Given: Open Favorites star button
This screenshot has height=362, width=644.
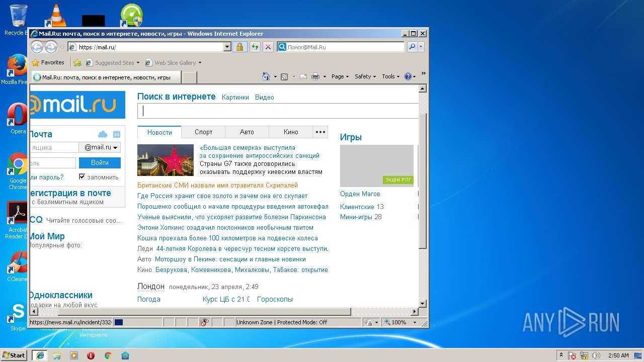Looking at the screenshot, I should pos(48,62).
